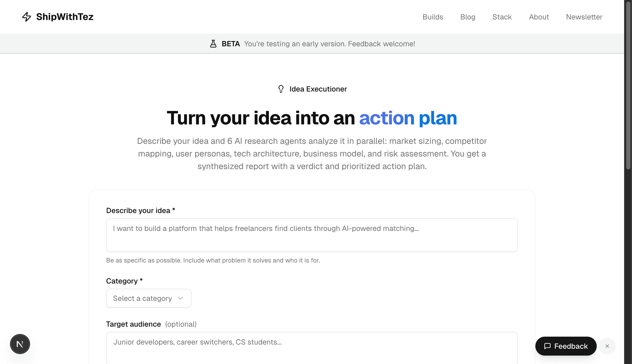This screenshot has width=632, height=364.
Task: Dismiss the widget using the X button
Action: pos(607,346)
